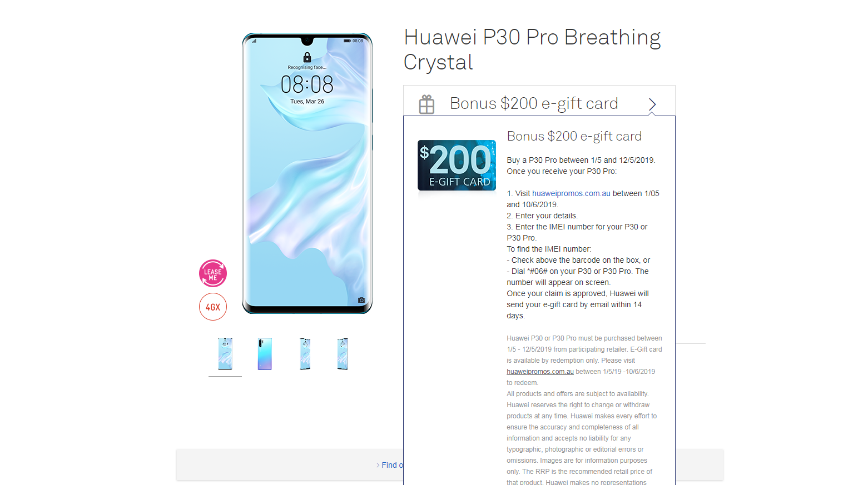The height and width of the screenshot is (485, 868).
Task: Click the partially hidden 'Find' link
Action: coord(392,465)
